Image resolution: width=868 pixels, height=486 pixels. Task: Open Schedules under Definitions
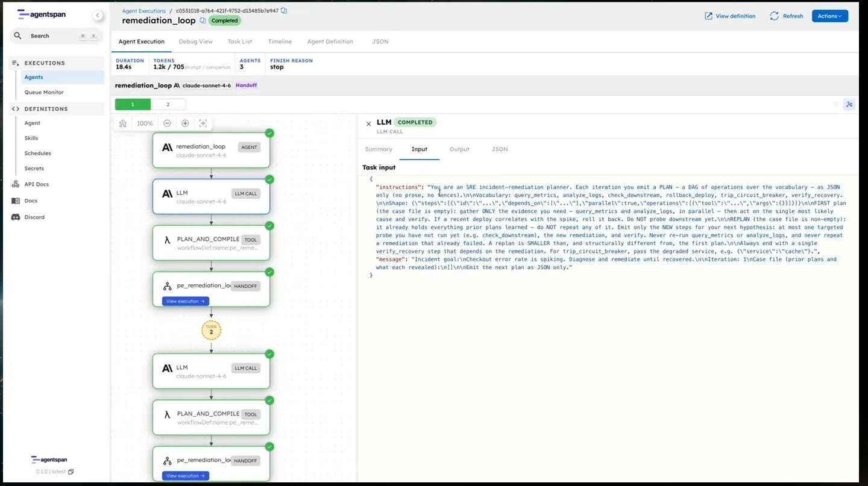tap(38, 153)
